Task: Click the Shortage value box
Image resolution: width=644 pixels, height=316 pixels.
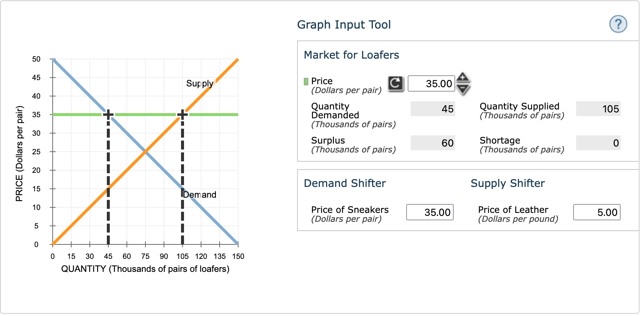Action: tap(598, 143)
